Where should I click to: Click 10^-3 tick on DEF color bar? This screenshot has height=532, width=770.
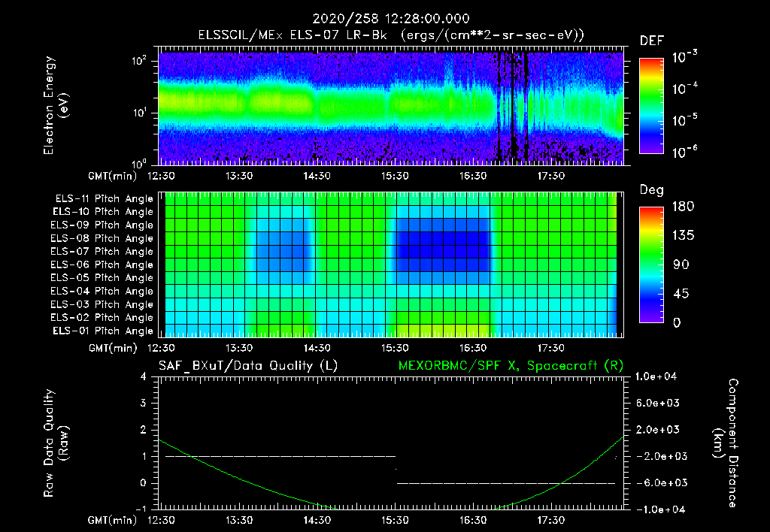coord(684,56)
